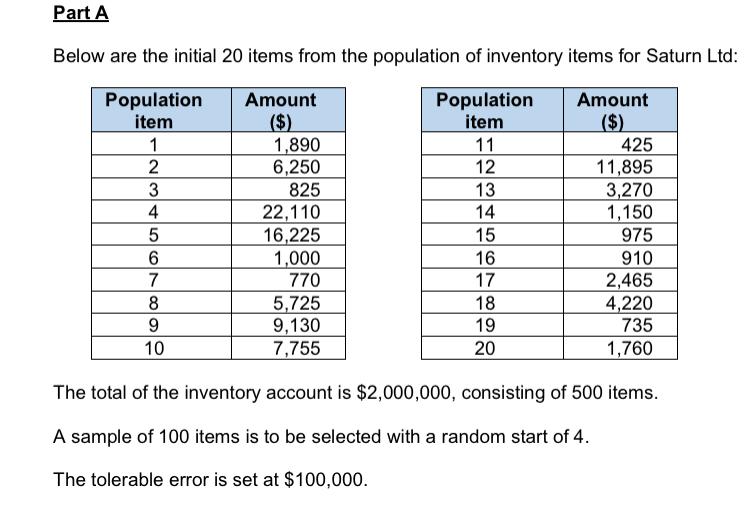Image resolution: width=750 pixels, height=519 pixels.
Task: Click the sentence about sample of 100 items
Action: (x=321, y=437)
